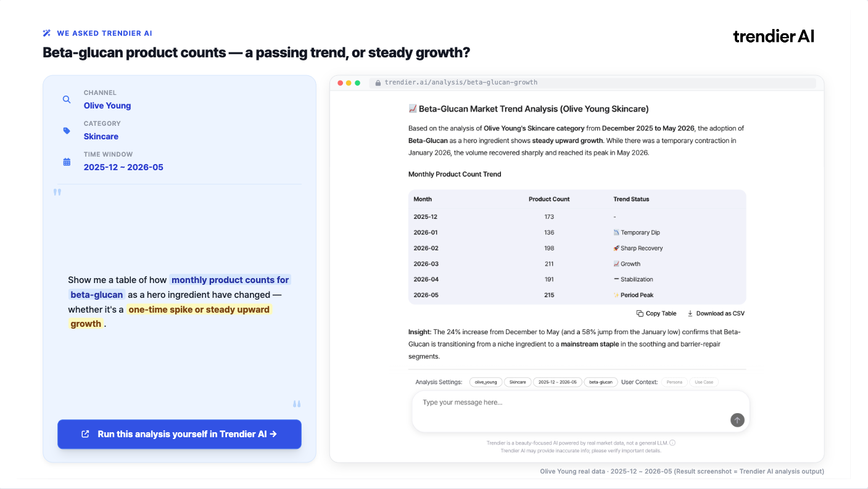Viewport: 868px width, 489px height.
Task: Click the product count 191
Action: click(549, 279)
